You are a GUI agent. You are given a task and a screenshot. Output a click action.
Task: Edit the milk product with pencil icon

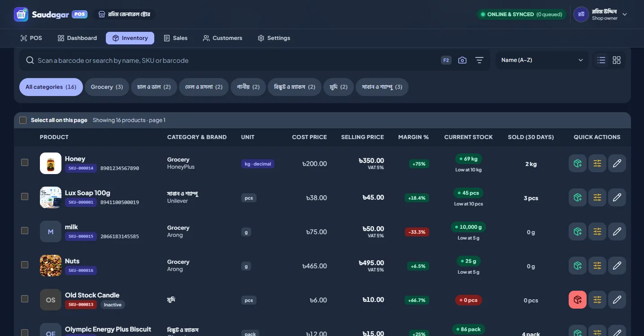[617, 231]
